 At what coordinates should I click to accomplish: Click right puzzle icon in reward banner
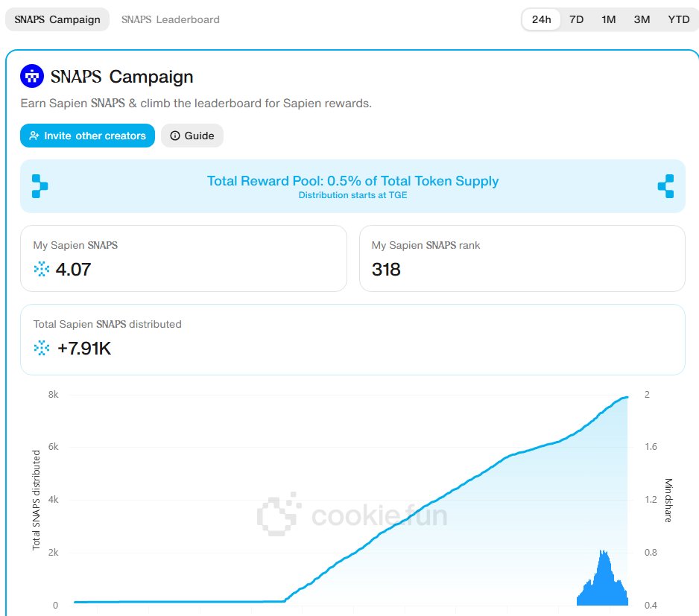coord(666,186)
